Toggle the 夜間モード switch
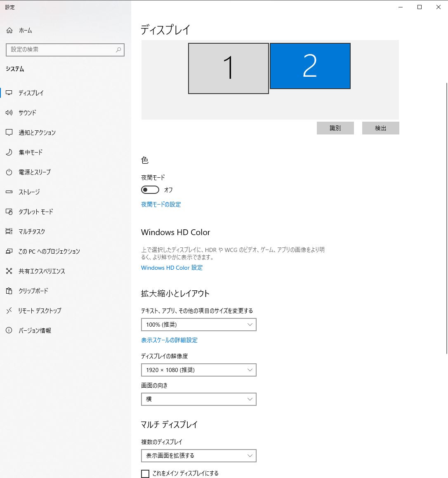Screen dimensions: 448x478 pos(150,190)
